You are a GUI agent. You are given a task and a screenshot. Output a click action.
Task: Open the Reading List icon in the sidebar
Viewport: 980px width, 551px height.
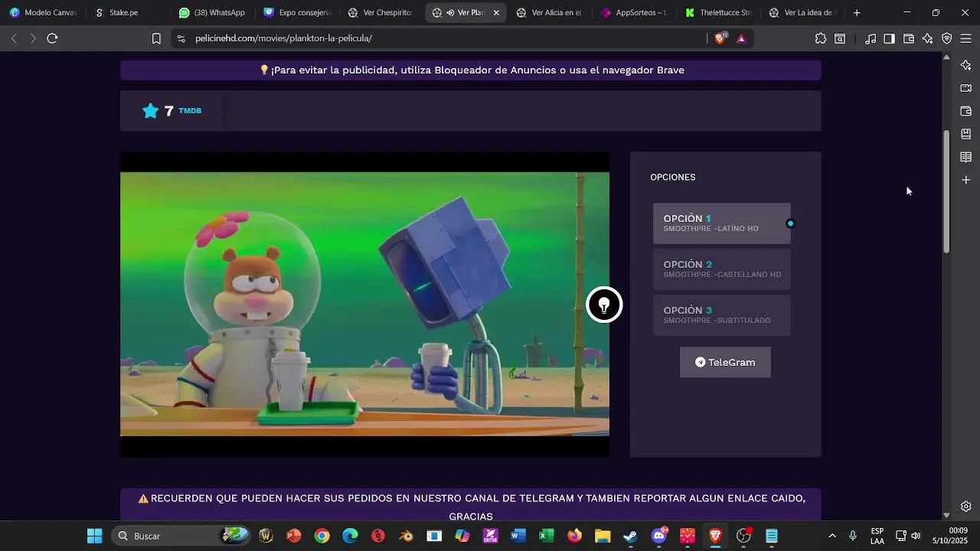pyautogui.click(x=966, y=157)
